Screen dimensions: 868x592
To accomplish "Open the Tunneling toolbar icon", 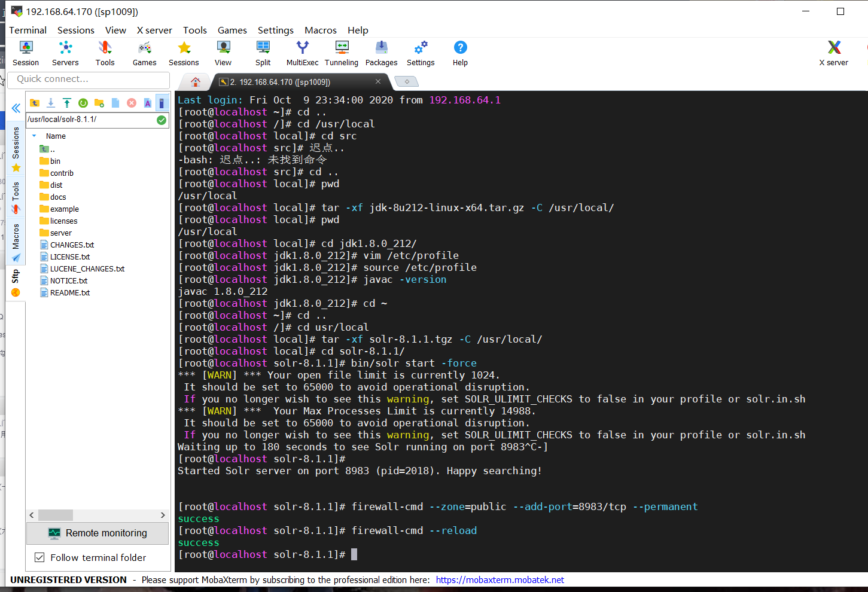I will (x=342, y=53).
